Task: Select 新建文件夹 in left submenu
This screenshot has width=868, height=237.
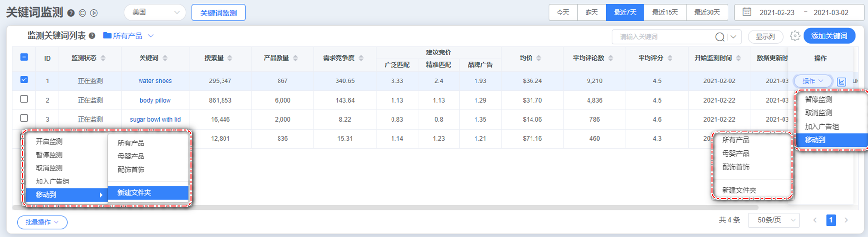Action: pyautogui.click(x=147, y=193)
